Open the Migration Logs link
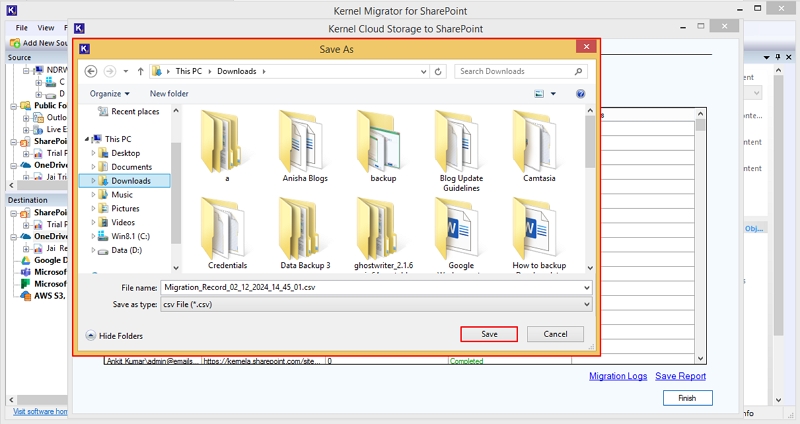The image size is (800, 424). coord(618,376)
